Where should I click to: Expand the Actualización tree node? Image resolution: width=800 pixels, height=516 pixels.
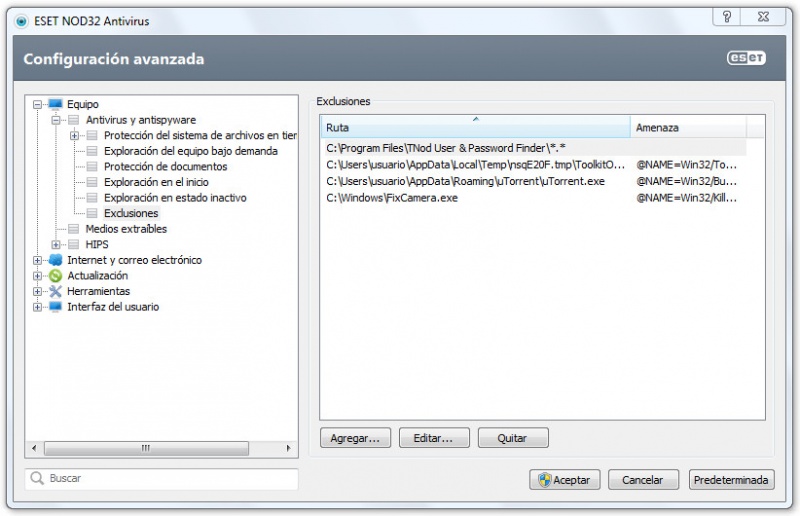point(37,276)
